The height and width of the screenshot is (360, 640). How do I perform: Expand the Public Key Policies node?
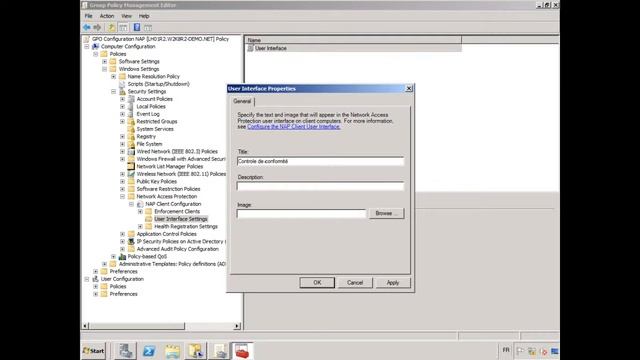122,181
